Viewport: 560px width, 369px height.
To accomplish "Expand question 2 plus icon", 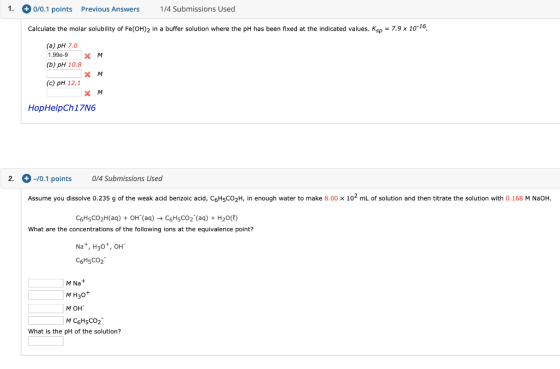I will [x=26, y=178].
